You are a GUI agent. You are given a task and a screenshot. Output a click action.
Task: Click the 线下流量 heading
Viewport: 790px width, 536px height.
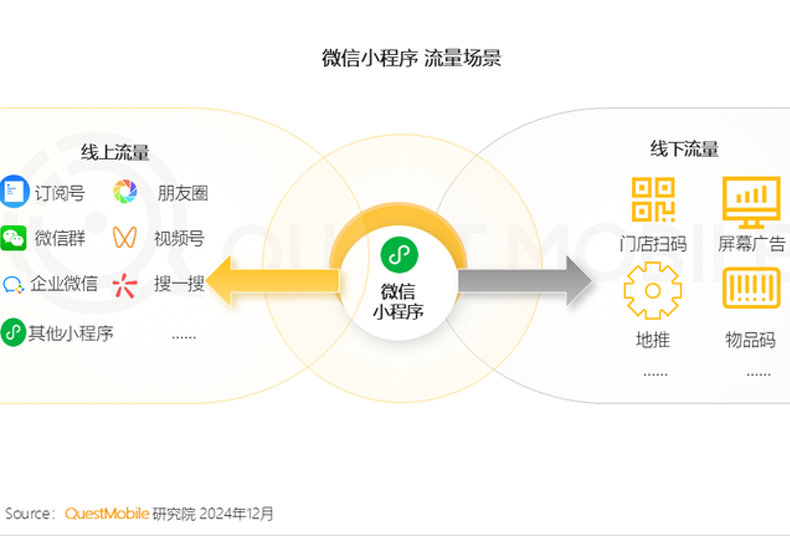[x=684, y=150]
